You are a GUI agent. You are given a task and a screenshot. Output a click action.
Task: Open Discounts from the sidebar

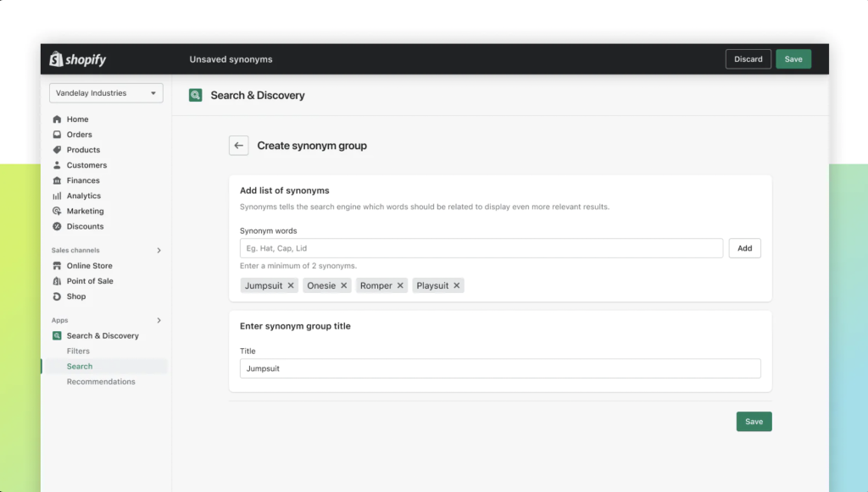(x=85, y=226)
